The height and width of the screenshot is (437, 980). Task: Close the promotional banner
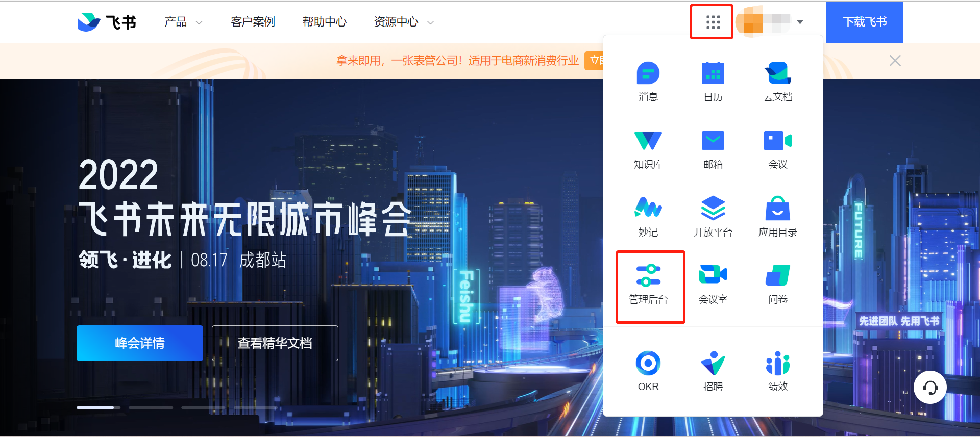pos(895,61)
